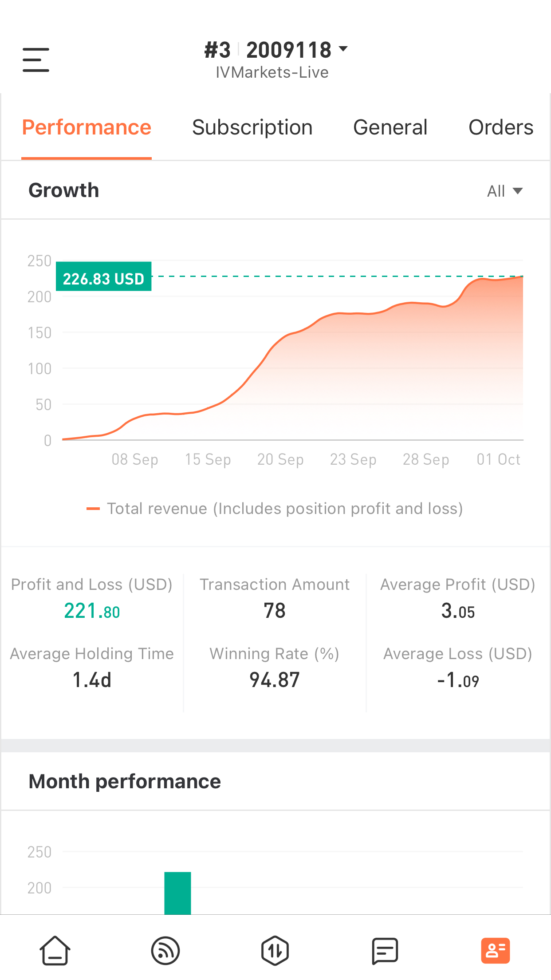Image resolution: width=551 pixels, height=980 pixels.
Task: Open the signal feed icon
Action: pyautogui.click(x=165, y=951)
